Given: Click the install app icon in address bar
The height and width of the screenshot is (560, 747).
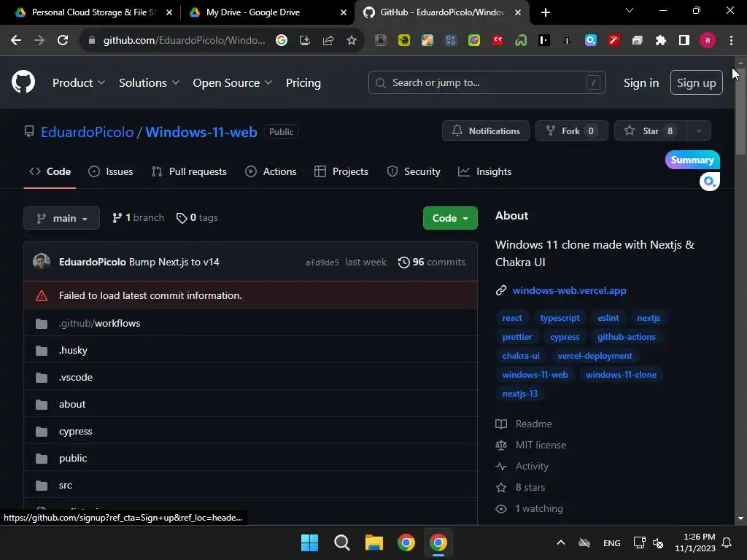Looking at the screenshot, I should point(305,41).
